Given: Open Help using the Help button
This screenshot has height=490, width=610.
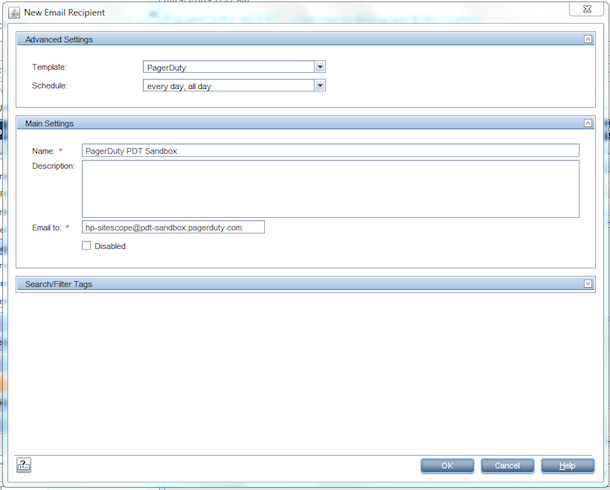Looking at the screenshot, I should 567,465.
